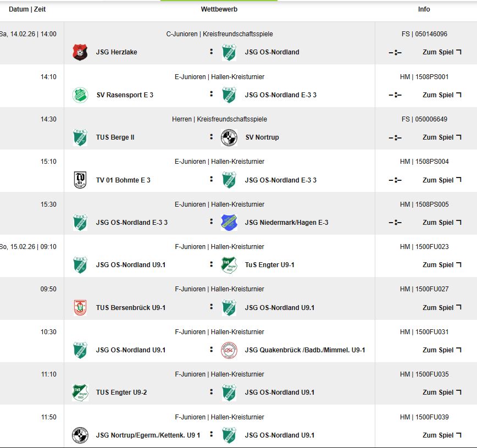The image size is (477, 448).
Task: Click the TUS Bersenbrück U9-1 logo
Action: (x=80, y=308)
